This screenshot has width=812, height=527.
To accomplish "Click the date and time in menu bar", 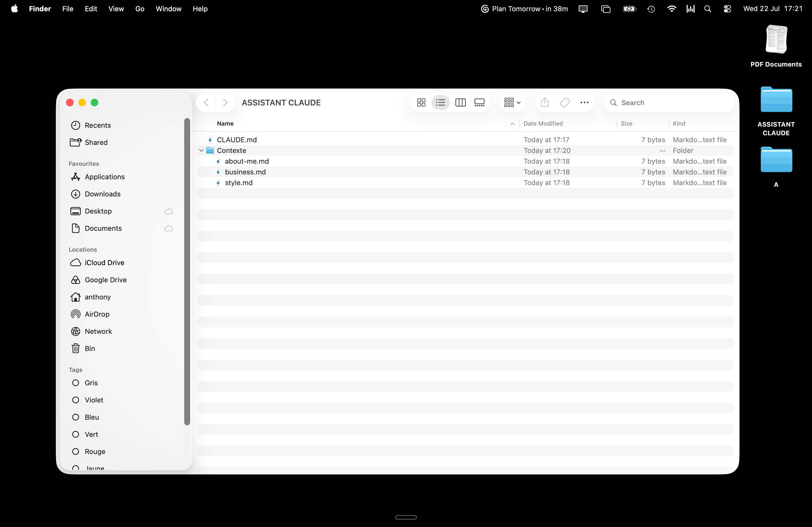I will [x=773, y=9].
